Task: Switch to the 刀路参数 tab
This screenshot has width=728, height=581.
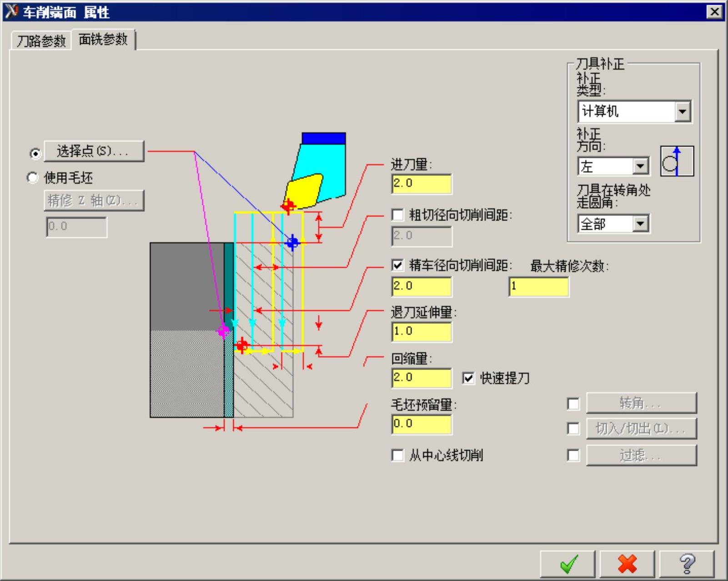Action: (41, 41)
